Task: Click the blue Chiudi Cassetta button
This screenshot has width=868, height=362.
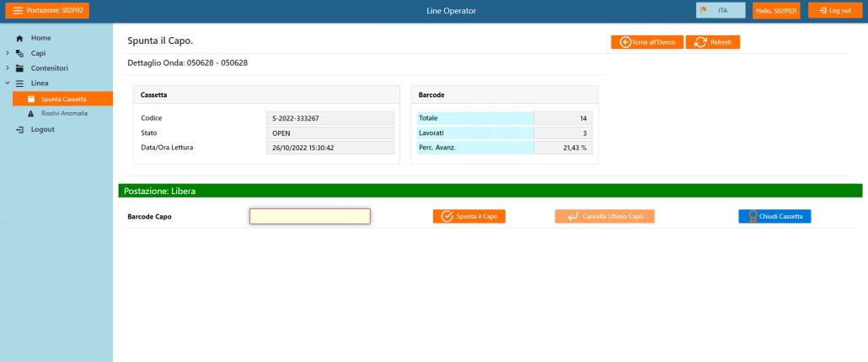Action: [775, 216]
